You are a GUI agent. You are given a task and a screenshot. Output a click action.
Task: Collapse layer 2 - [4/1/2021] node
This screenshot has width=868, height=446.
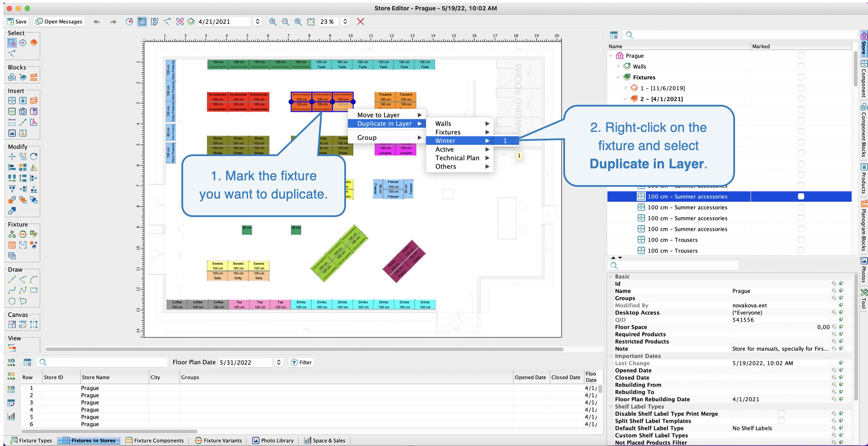coord(625,99)
